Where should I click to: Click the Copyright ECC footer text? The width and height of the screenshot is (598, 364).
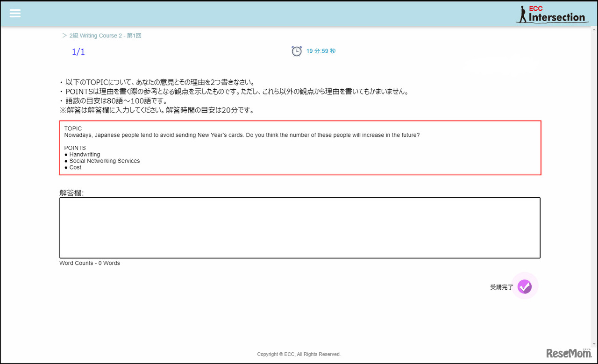click(x=299, y=354)
